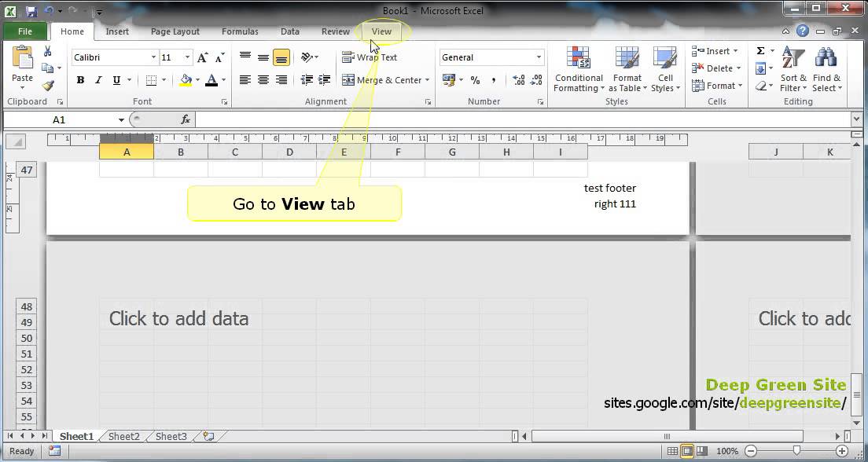Click the Orientation text rotation icon
The height and width of the screenshot is (462, 868).
(x=307, y=57)
